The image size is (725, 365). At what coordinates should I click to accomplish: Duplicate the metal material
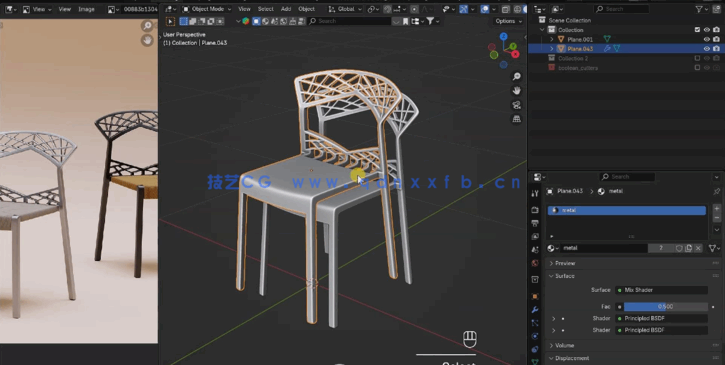(688, 248)
